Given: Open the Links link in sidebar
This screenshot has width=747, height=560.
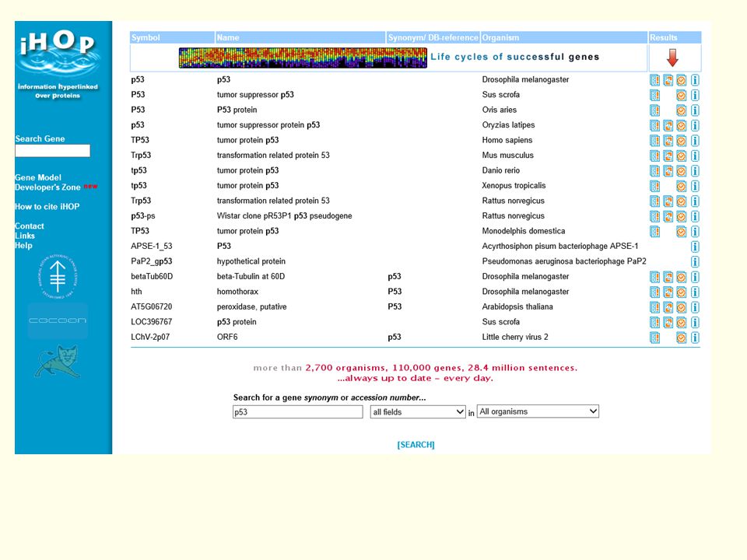Looking at the screenshot, I should [x=25, y=236].
